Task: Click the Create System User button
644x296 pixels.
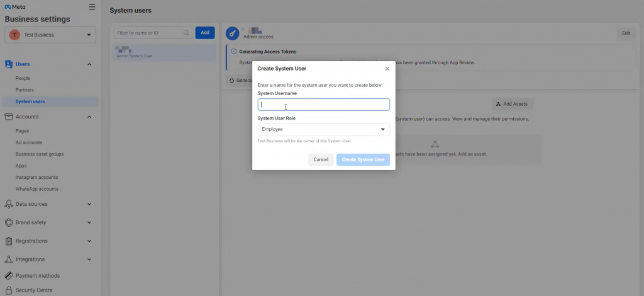Action: click(363, 159)
